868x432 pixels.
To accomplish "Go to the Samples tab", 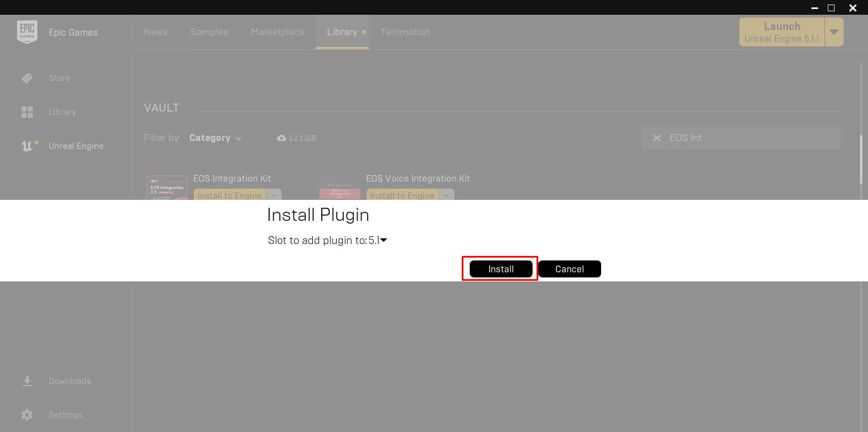I will tap(209, 32).
